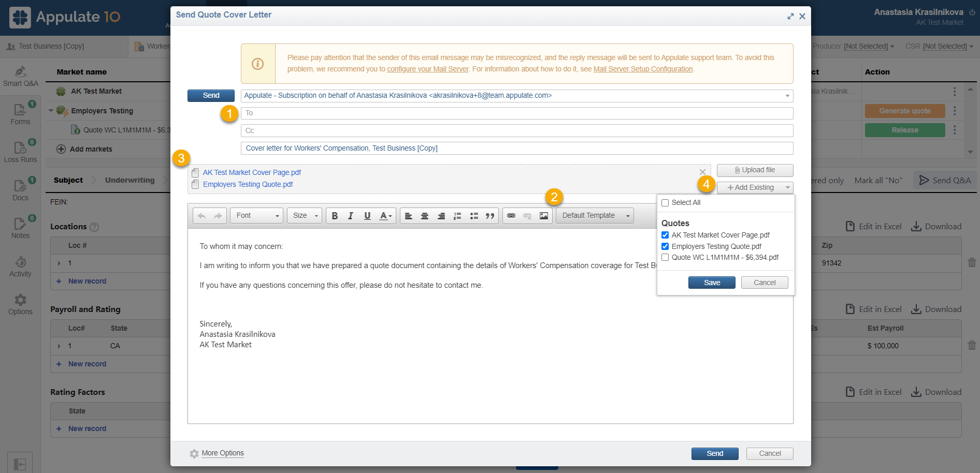Toggle italic formatting

[x=351, y=216]
